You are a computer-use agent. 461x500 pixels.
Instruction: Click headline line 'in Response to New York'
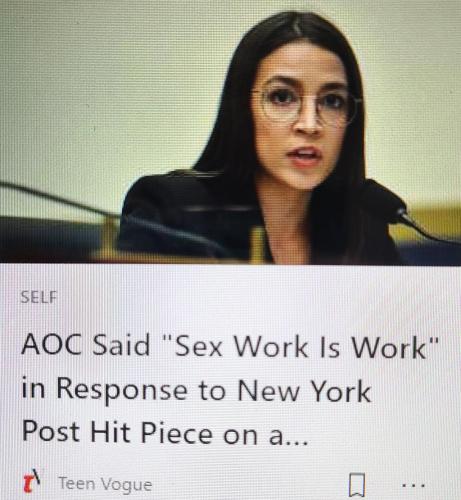pyautogui.click(x=196, y=391)
